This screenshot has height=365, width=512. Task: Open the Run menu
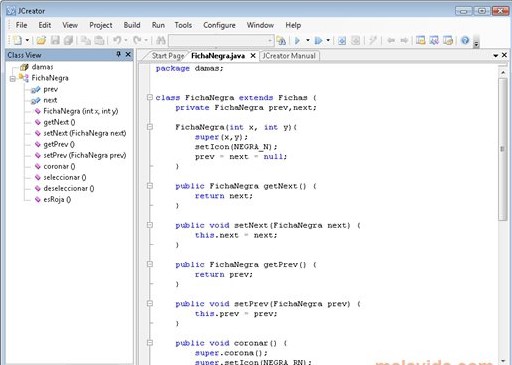pyautogui.click(x=158, y=25)
